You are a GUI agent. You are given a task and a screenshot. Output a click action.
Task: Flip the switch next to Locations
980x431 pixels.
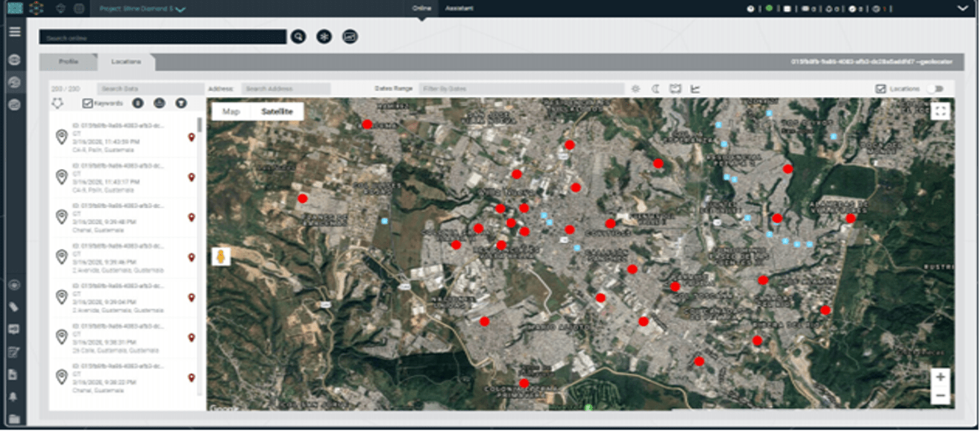(934, 89)
